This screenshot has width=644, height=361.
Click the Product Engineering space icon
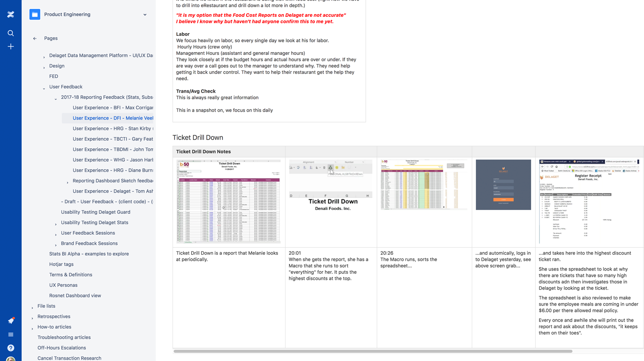click(35, 15)
